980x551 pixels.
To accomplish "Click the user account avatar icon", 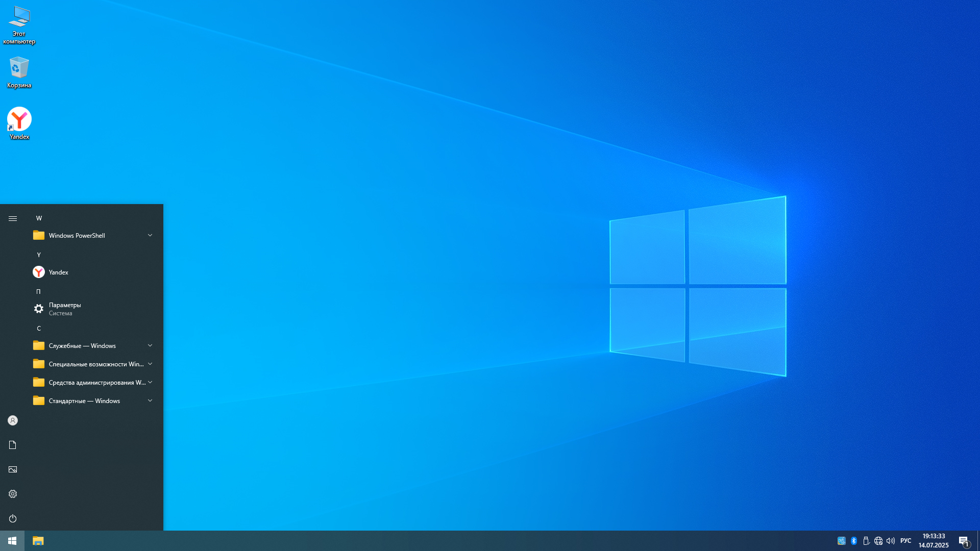I will pyautogui.click(x=13, y=420).
